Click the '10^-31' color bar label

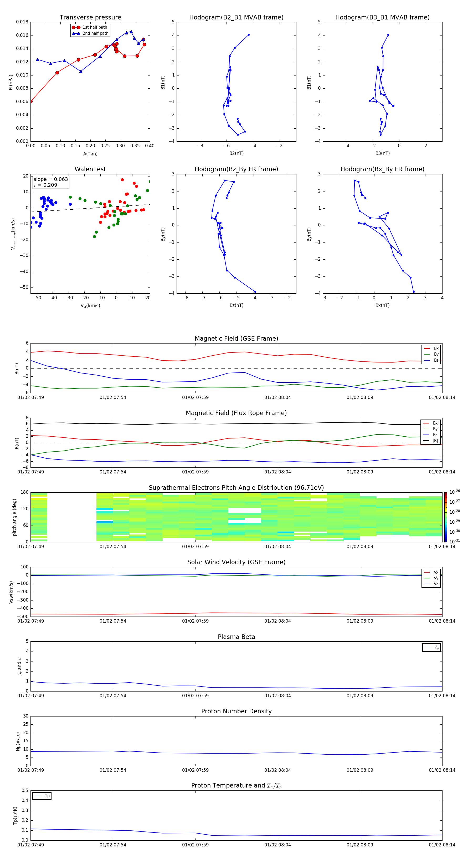click(454, 542)
